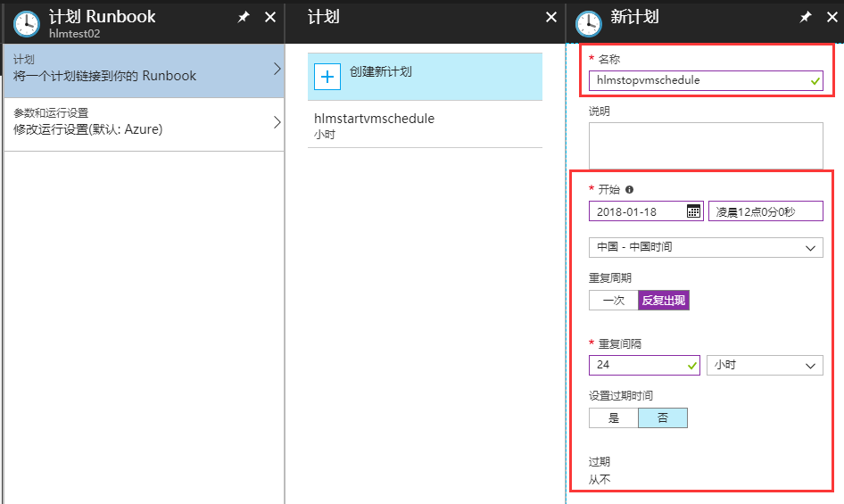The height and width of the screenshot is (504, 844).
Task: Close the 新计划 blade
Action: 832,17
